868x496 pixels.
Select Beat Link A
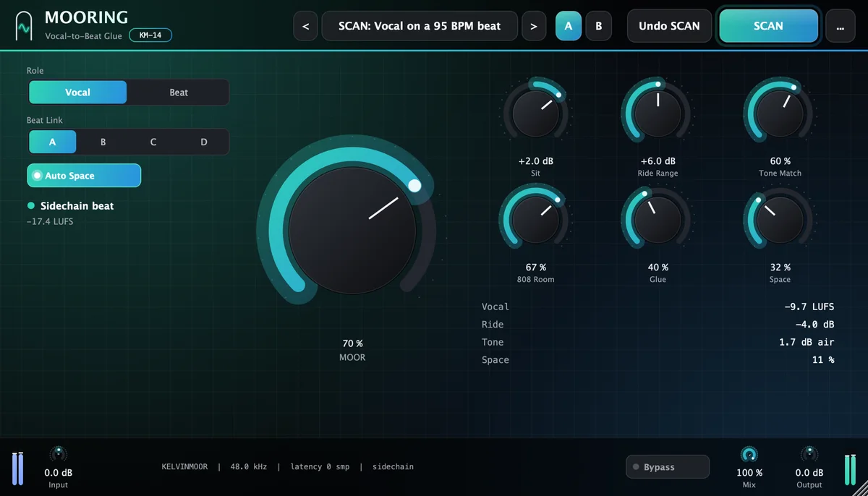tap(52, 142)
